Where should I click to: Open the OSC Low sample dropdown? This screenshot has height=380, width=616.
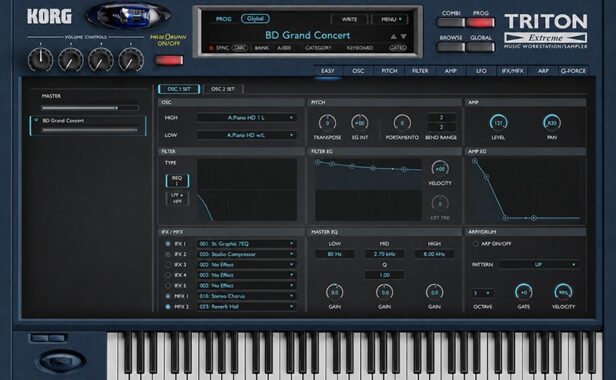point(247,135)
